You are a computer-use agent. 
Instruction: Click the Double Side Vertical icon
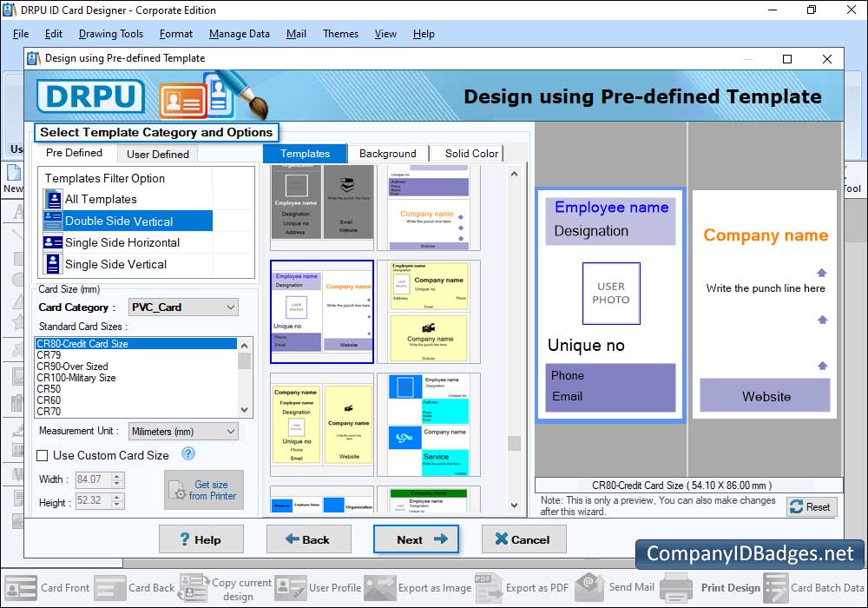(53, 221)
